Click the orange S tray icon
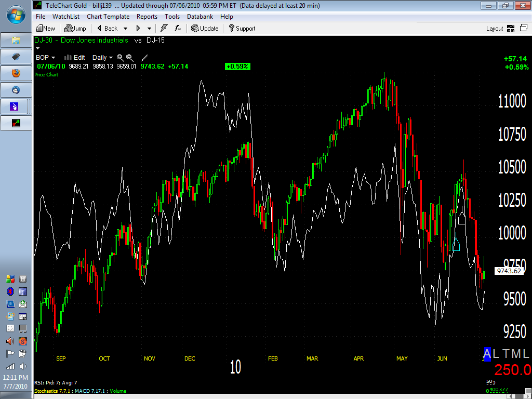 [23, 341]
